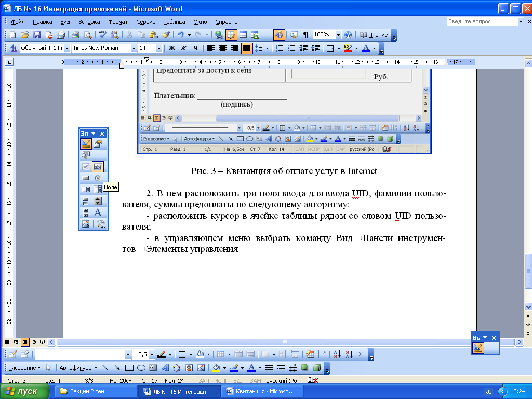Decrease paragraph indent
532x399 pixels.
(303, 48)
